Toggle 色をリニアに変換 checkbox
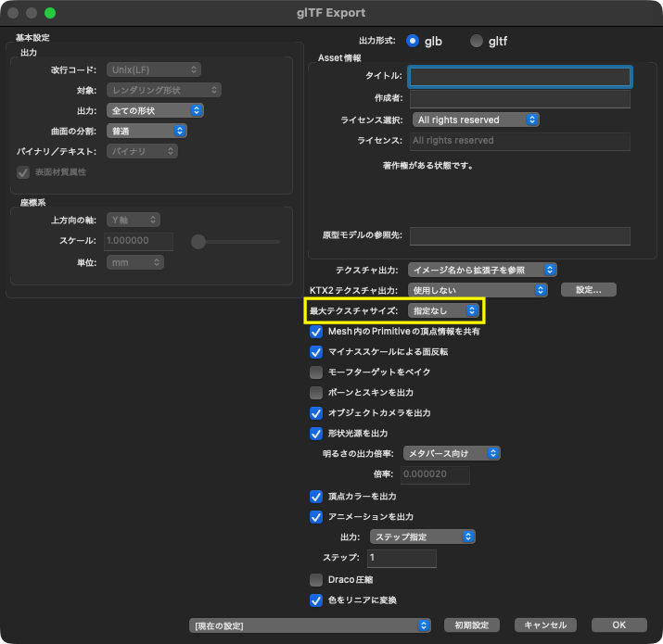 316,600
